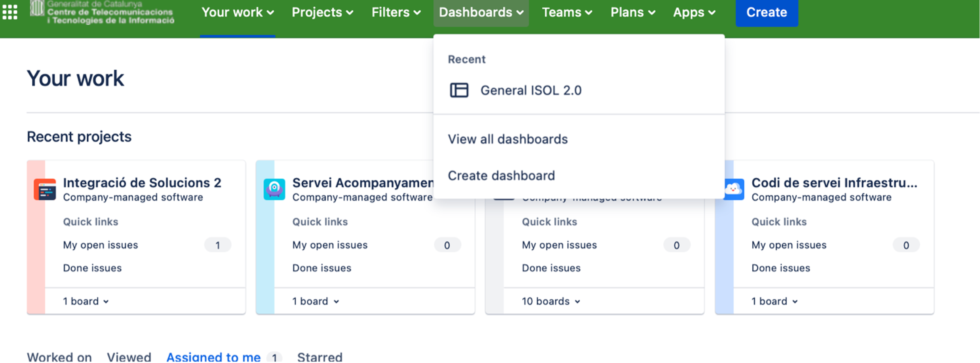Expand the Projects dropdown menu

click(322, 12)
